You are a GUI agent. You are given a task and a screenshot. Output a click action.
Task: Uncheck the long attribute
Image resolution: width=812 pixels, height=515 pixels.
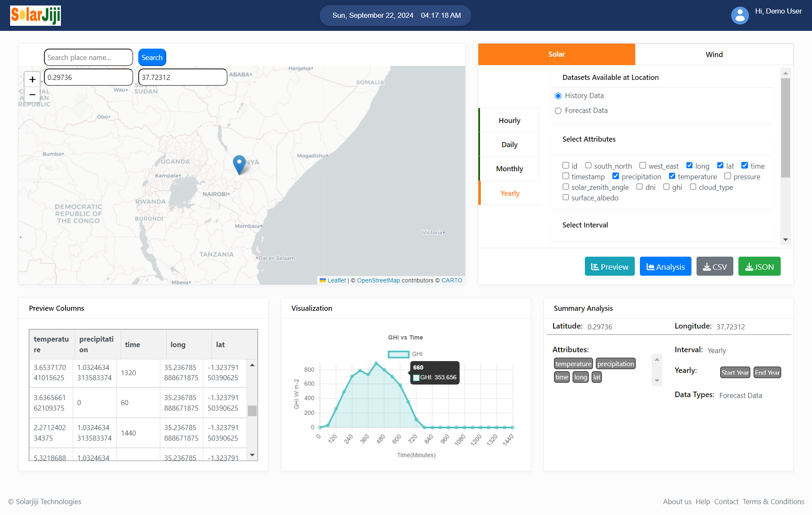coord(689,165)
